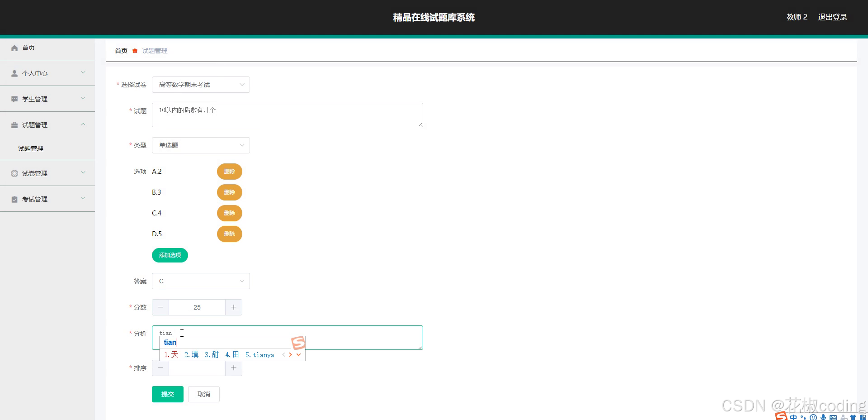Click the 取消 button
868x420 pixels.
tap(204, 394)
